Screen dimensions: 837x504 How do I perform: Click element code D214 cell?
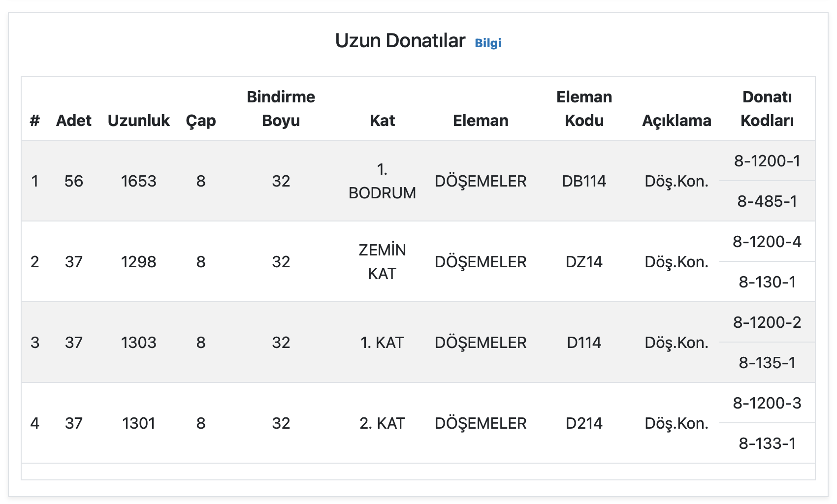click(584, 423)
